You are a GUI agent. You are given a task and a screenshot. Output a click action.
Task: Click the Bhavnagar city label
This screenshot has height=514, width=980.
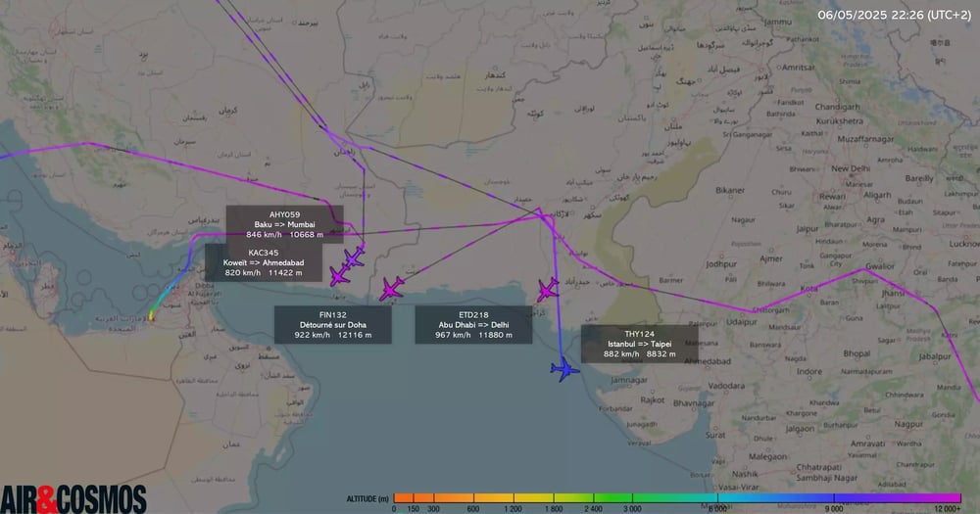(x=694, y=403)
